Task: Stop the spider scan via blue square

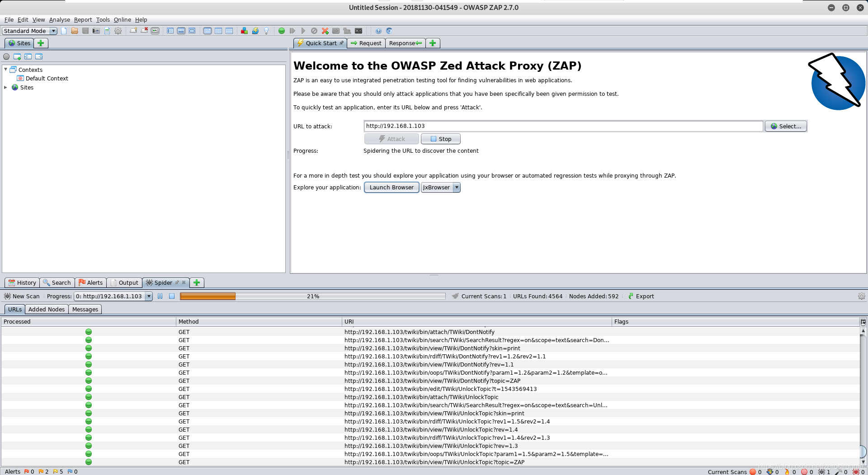Action: pos(172,296)
